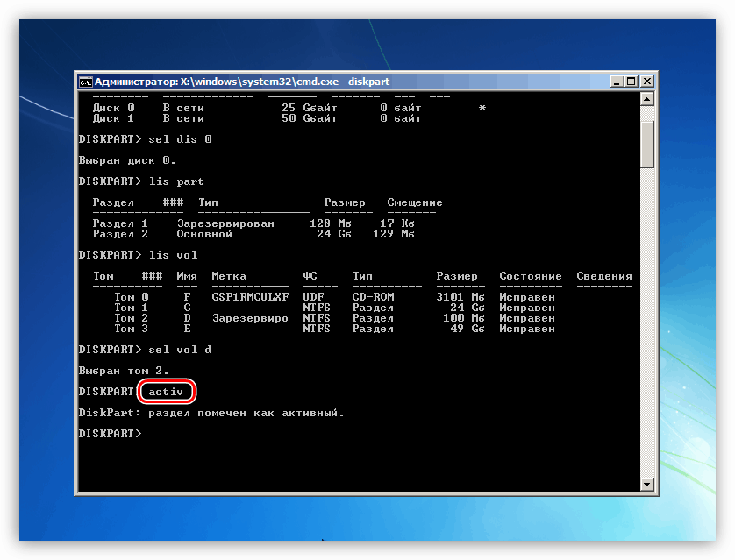Click 'UDF' file system in the Том 0 row
Screen dimensions: 735x560
coord(313,297)
